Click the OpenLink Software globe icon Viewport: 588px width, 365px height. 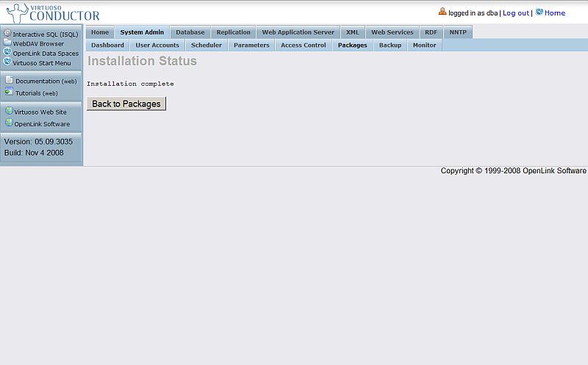coord(9,123)
